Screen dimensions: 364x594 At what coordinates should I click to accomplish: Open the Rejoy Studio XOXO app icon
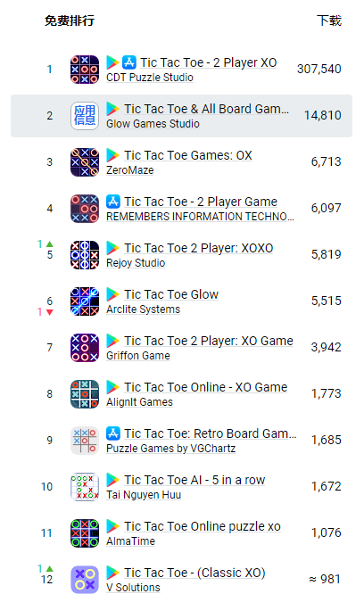(85, 255)
